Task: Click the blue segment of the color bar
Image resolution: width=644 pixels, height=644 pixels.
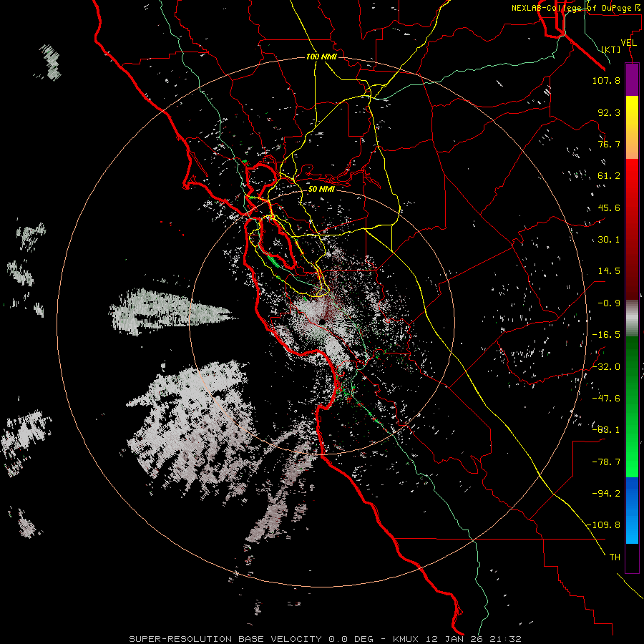Action: pos(632,510)
